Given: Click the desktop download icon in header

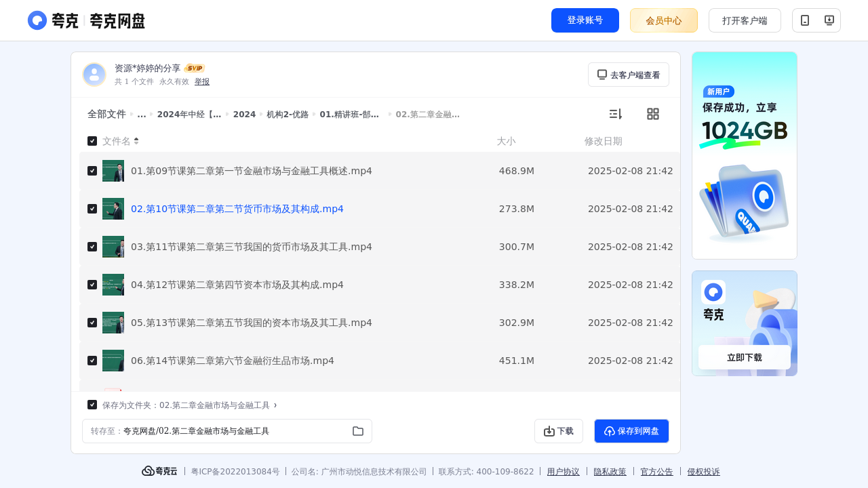Looking at the screenshot, I should pyautogui.click(x=829, y=20).
